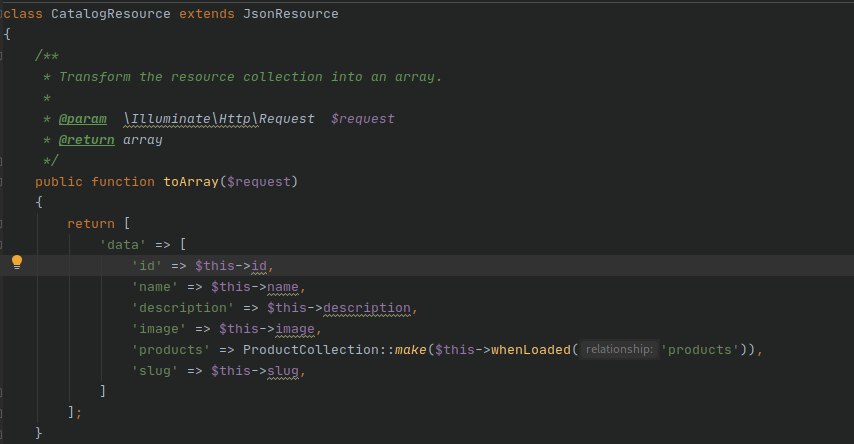Click the 'array' return type in the docblock
This screenshot has width=854, height=444.
coord(143,140)
